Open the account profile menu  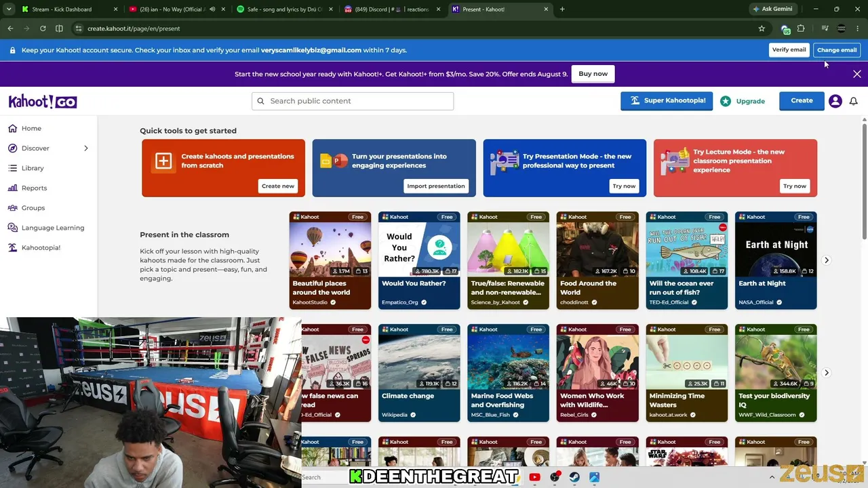pos(835,101)
